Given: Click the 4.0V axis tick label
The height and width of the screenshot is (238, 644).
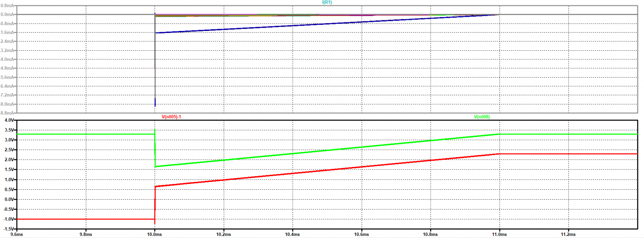Looking at the screenshot, I should click(x=9, y=120).
